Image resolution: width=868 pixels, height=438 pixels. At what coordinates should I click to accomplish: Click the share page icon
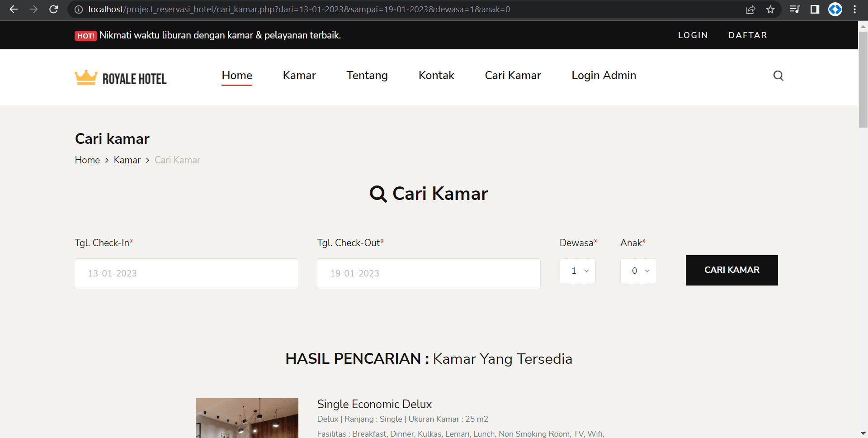tap(750, 10)
